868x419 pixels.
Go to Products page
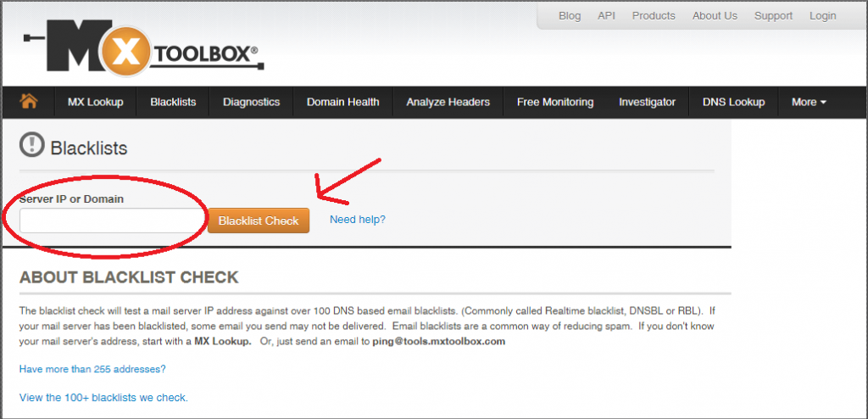[x=654, y=16]
